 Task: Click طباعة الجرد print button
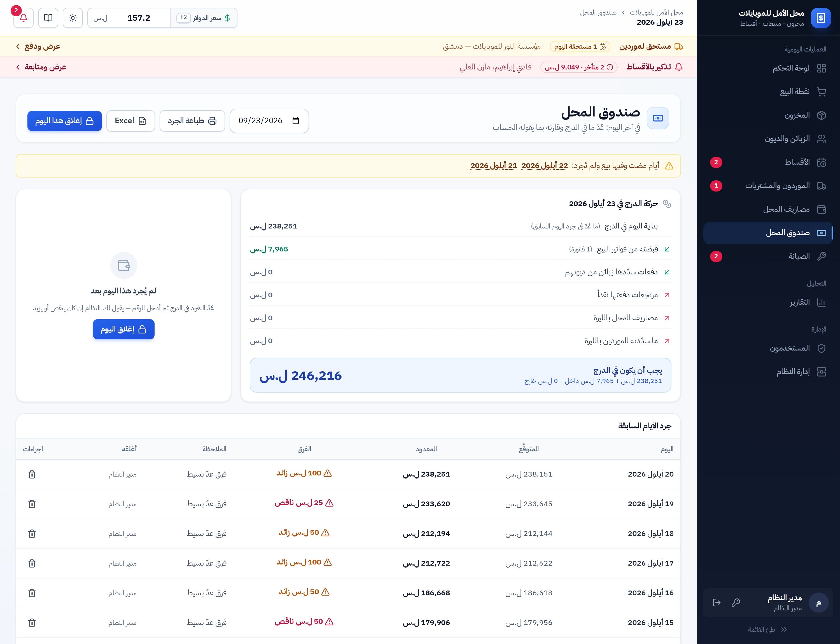point(192,121)
